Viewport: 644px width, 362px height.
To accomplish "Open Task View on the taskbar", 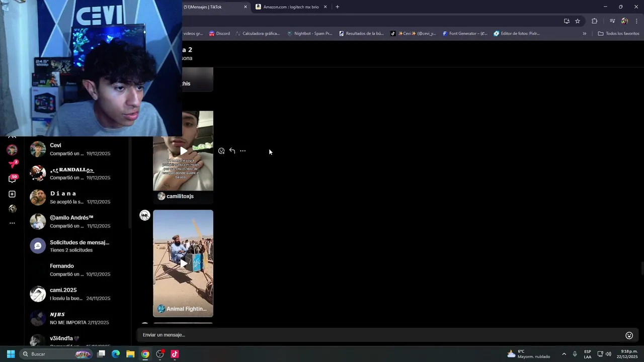I will pos(101,354).
